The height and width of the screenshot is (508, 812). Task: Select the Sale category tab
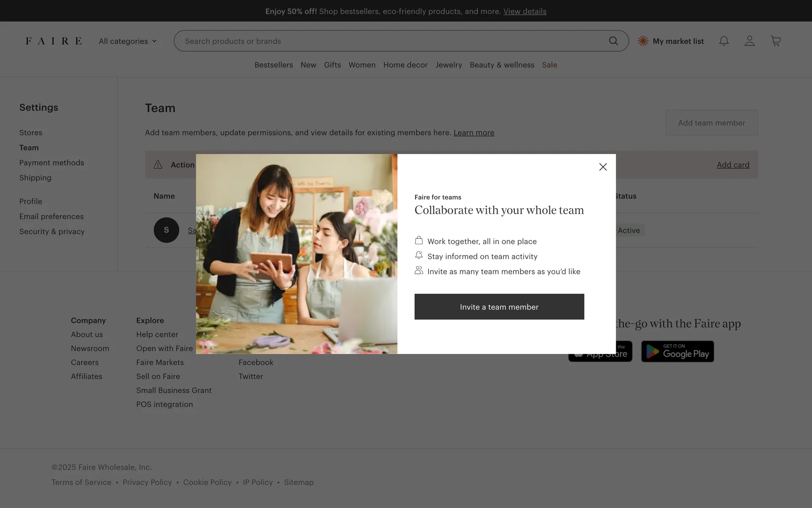coord(549,65)
